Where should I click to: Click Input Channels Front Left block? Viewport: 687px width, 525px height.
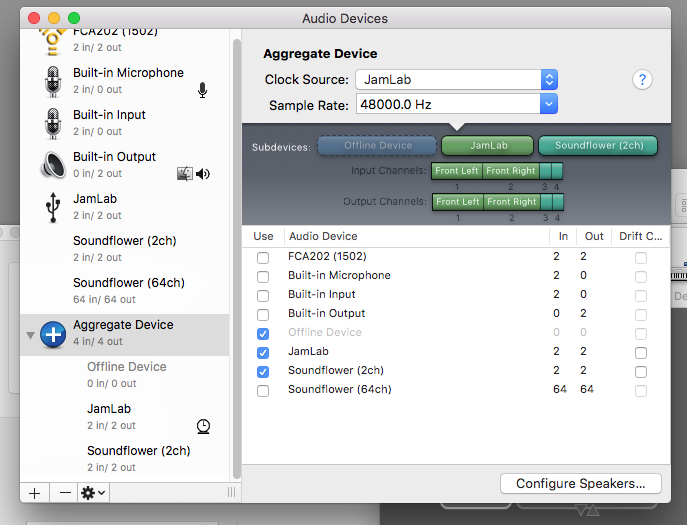click(x=457, y=171)
